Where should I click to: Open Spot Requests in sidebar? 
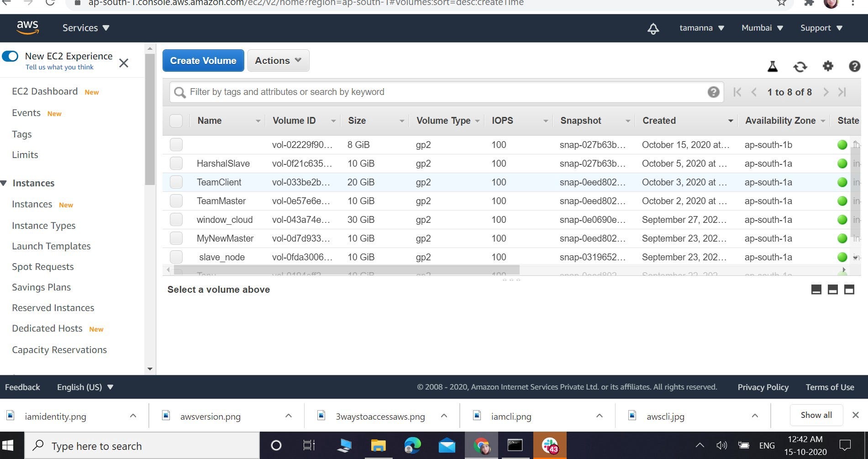(43, 267)
